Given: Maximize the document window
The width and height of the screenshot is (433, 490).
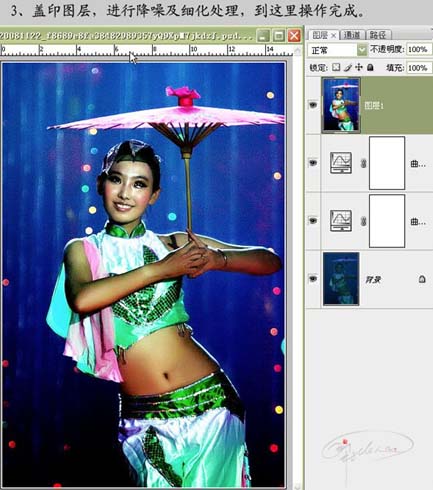Looking at the screenshot, I should 279,35.
